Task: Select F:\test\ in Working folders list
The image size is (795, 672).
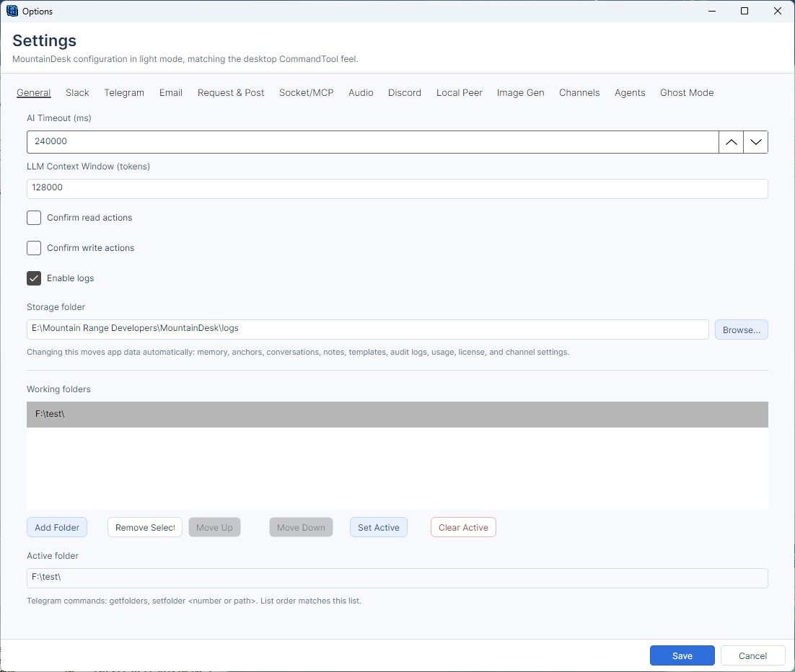Action: [397, 415]
